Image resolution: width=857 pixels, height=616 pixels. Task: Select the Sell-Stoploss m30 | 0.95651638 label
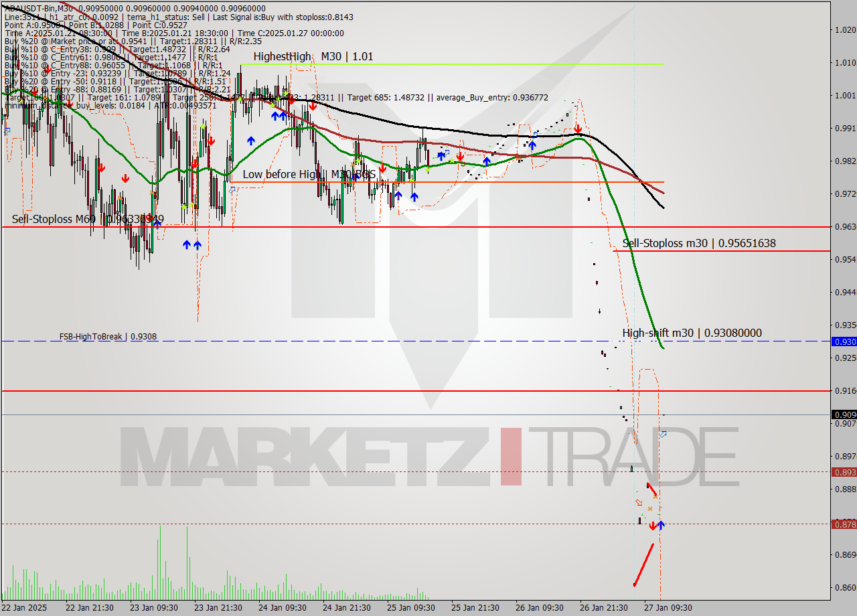click(x=699, y=244)
